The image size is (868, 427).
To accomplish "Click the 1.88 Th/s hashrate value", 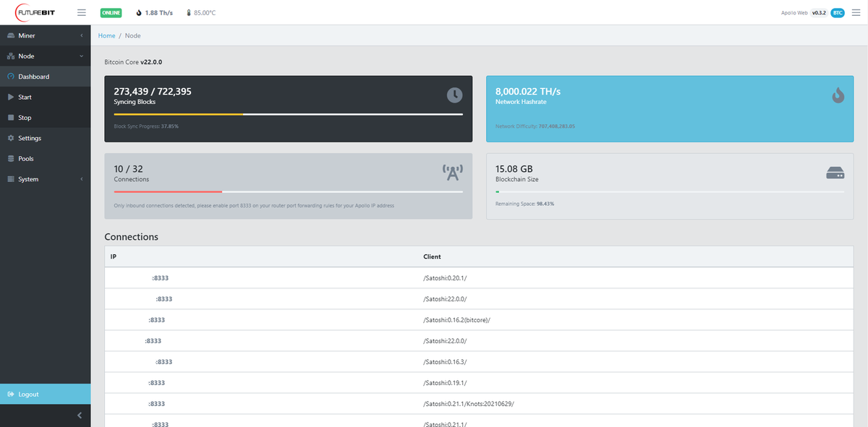I will (x=159, y=13).
